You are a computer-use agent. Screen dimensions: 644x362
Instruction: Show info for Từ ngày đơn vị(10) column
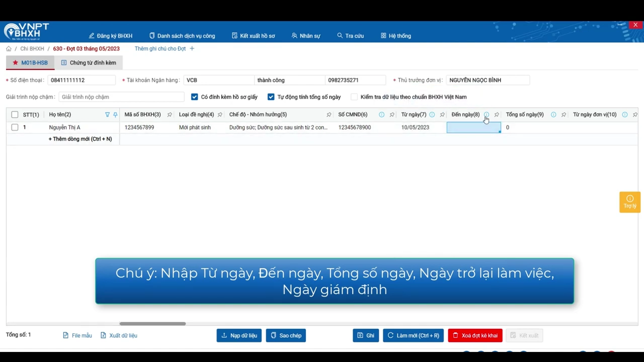point(624,115)
